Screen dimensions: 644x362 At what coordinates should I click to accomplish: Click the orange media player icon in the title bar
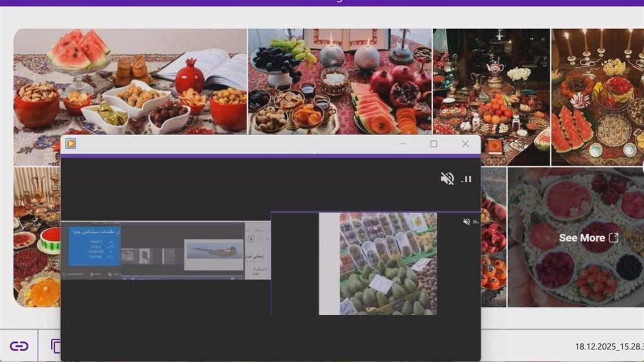coord(70,144)
